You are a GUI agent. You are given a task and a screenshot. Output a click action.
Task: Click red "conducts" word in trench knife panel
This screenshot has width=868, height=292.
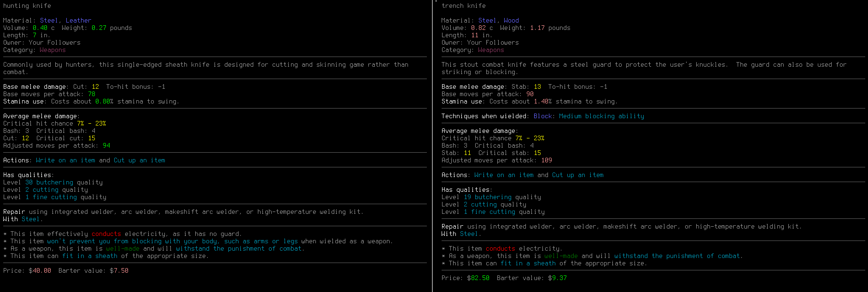(x=500, y=249)
